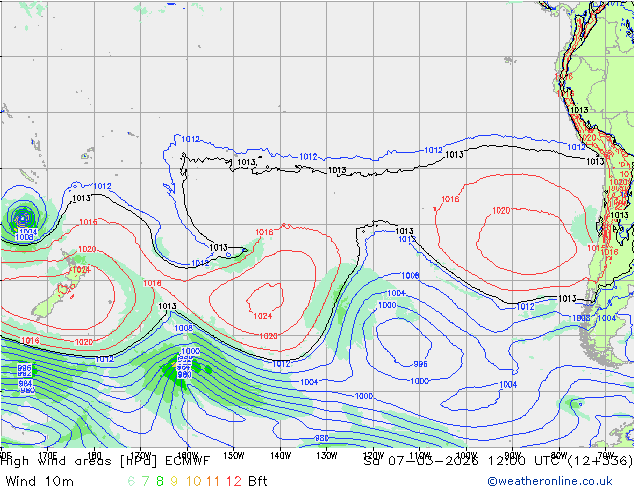Click the 140W longitude label

pos(280,456)
